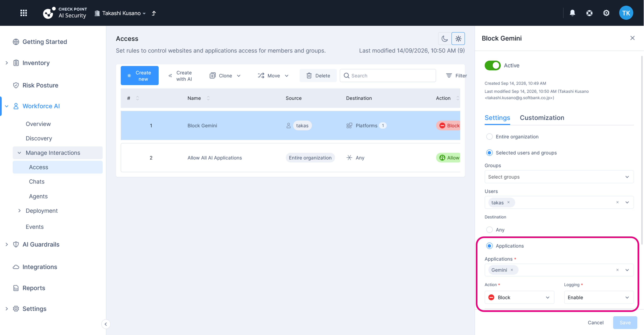The height and width of the screenshot is (335, 644).
Task: Open the Logging Enable dropdown
Action: click(599, 297)
